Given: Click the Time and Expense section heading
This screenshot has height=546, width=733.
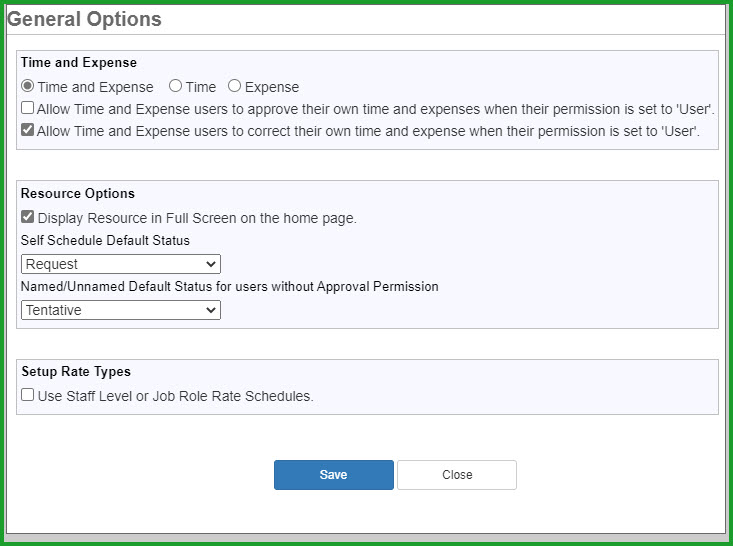Looking at the screenshot, I should [x=79, y=63].
